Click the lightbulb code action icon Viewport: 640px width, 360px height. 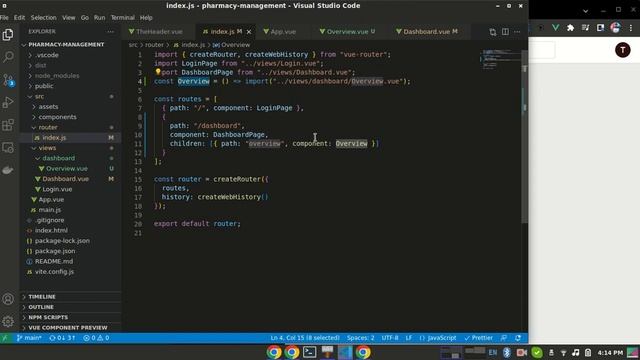pos(158,72)
